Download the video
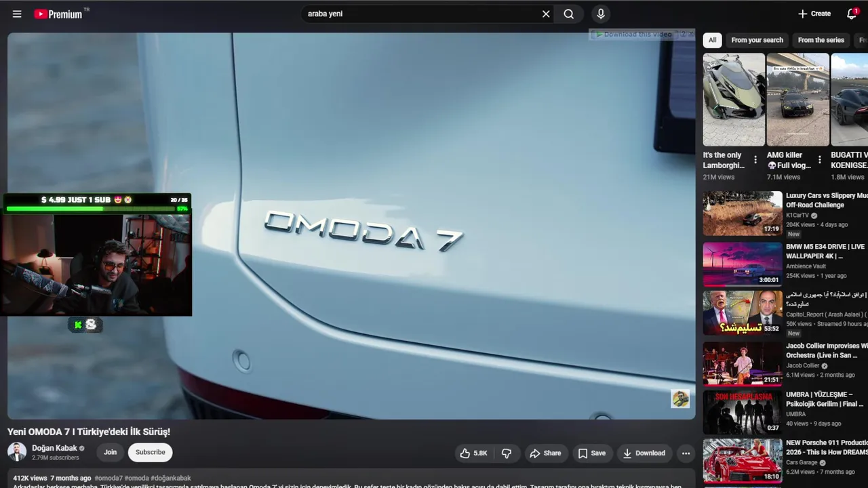The width and height of the screenshot is (868, 488). (x=644, y=453)
